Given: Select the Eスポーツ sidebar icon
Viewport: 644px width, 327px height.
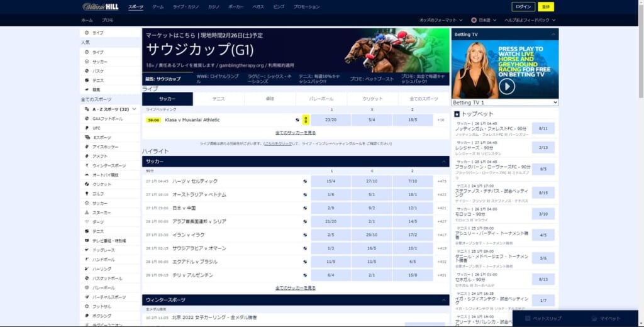Looking at the screenshot, I should click(87, 138).
